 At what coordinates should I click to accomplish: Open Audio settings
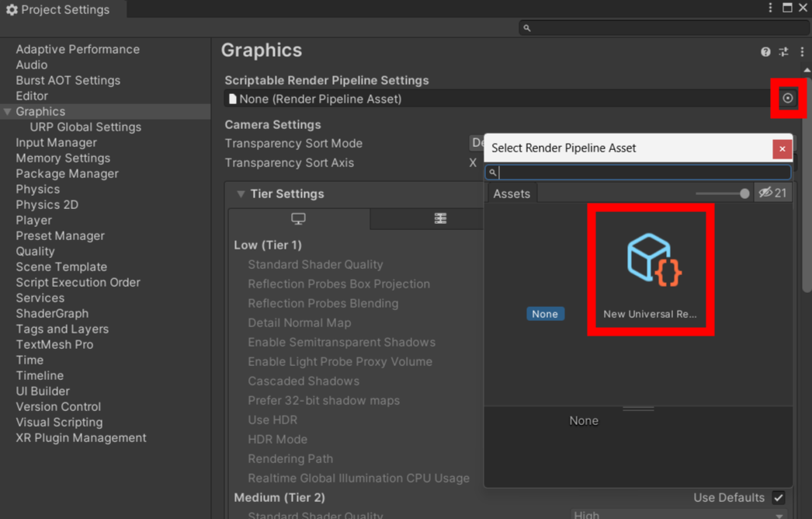coord(32,64)
